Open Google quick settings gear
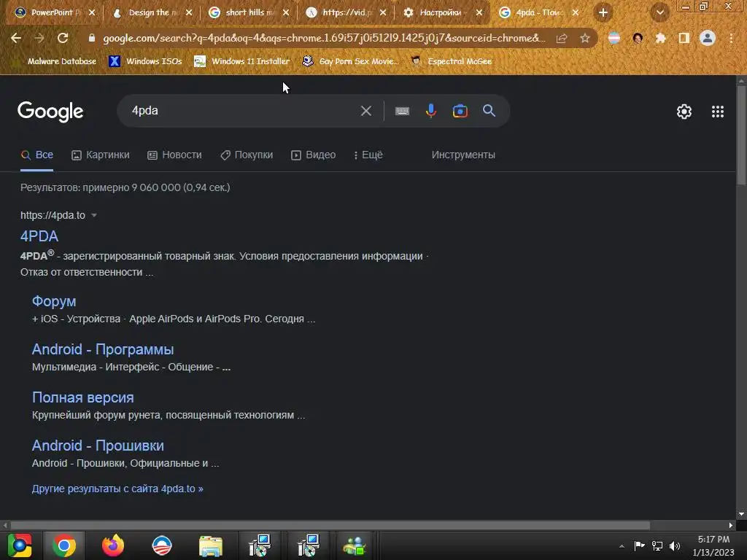The height and width of the screenshot is (560, 747). point(684,112)
